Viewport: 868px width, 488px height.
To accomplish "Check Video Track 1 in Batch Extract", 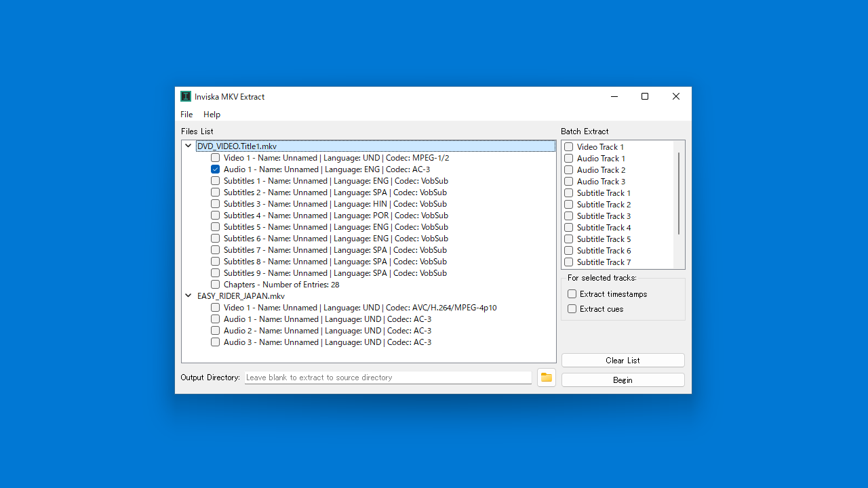I will pos(568,147).
